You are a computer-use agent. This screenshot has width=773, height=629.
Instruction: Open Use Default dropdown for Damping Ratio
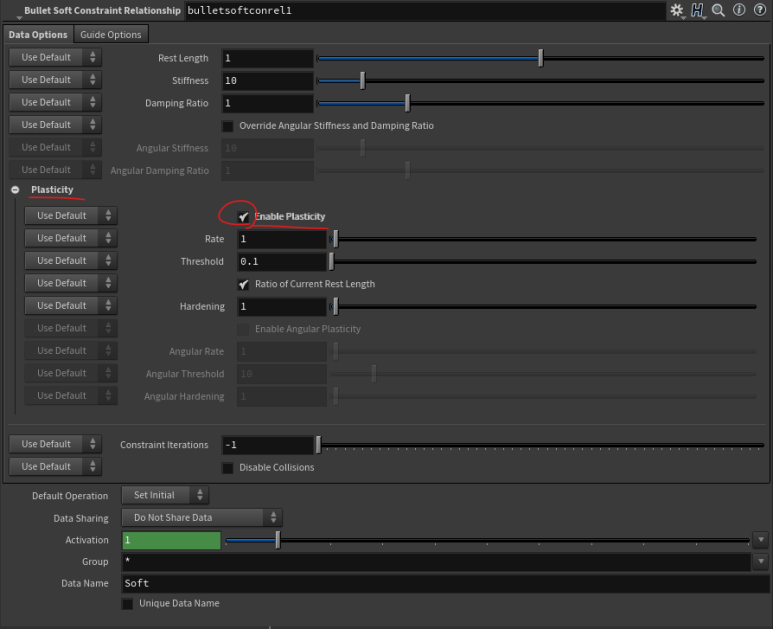click(x=55, y=103)
